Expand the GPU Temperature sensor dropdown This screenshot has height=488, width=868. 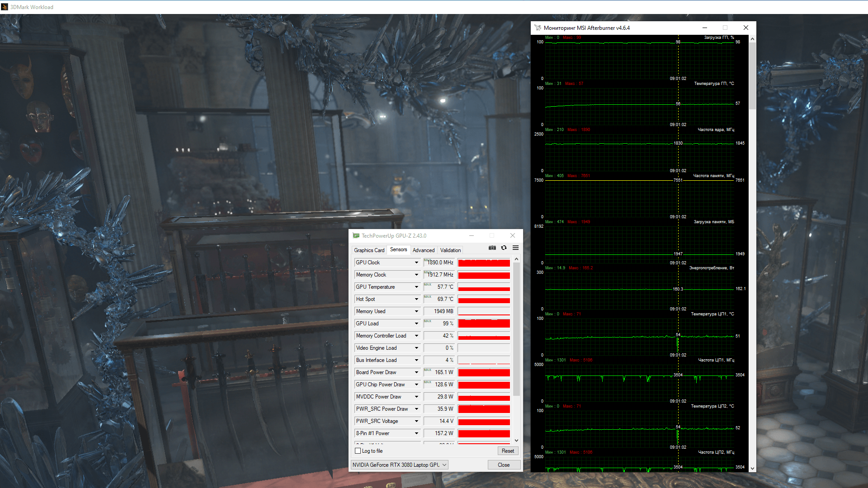click(416, 287)
